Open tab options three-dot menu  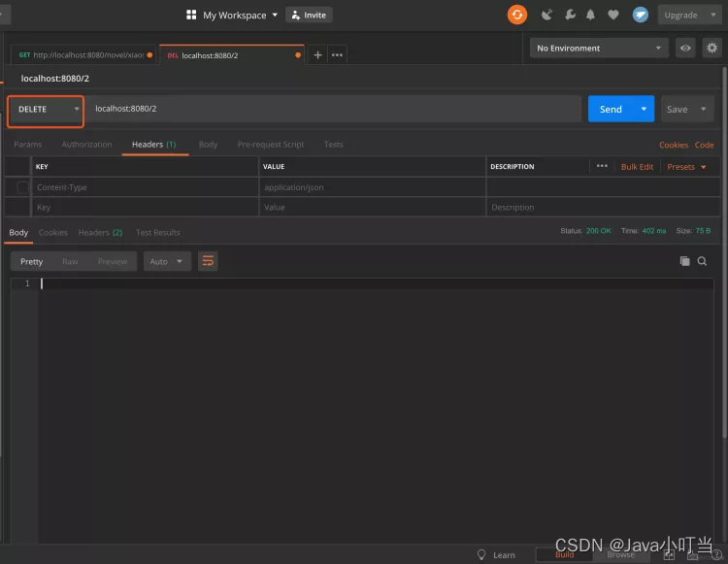coord(337,55)
